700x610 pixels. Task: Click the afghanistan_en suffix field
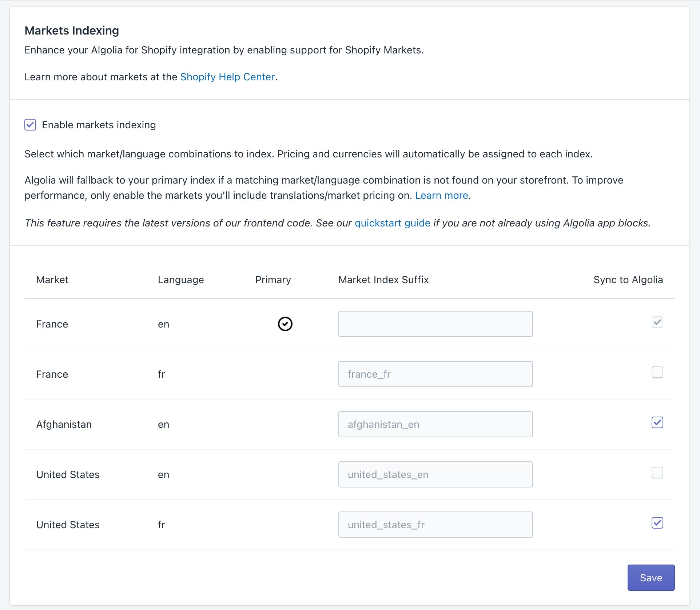pos(435,424)
